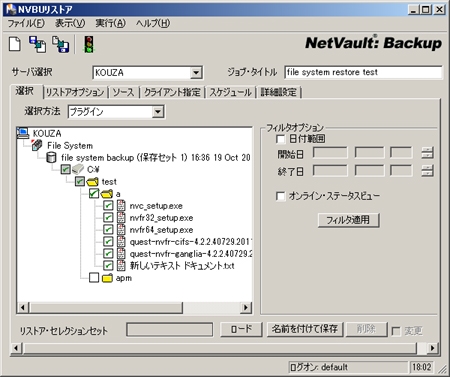450x377 pixels.
Task: Uncheck nvfr64_setup.exe checkbox
Action: pos(108,230)
